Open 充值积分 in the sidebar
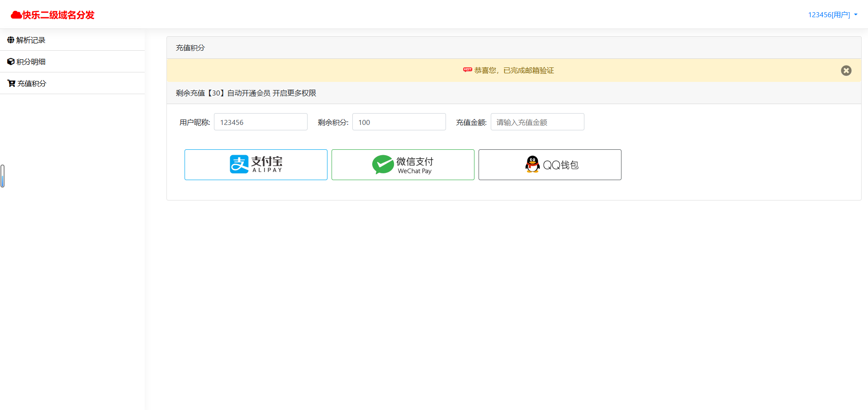The width and height of the screenshot is (868, 410). pos(72,83)
